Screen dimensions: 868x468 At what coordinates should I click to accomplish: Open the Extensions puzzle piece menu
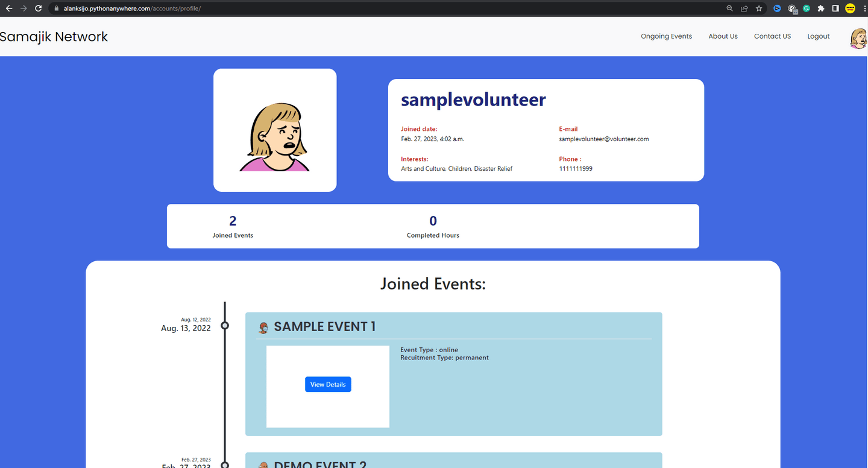click(821, 8)
